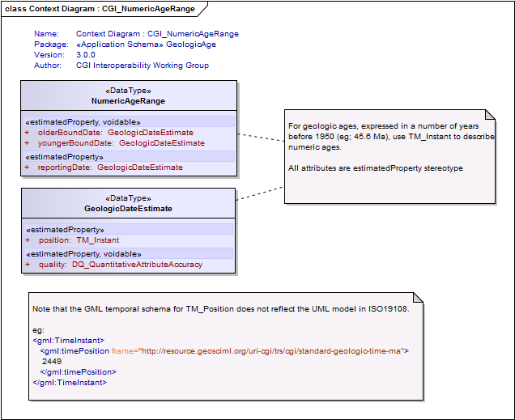Click the closing </gml:timePosition> tag
This screenshot has height=420, width=515.
pyautogui.click(x=79, y=371)
